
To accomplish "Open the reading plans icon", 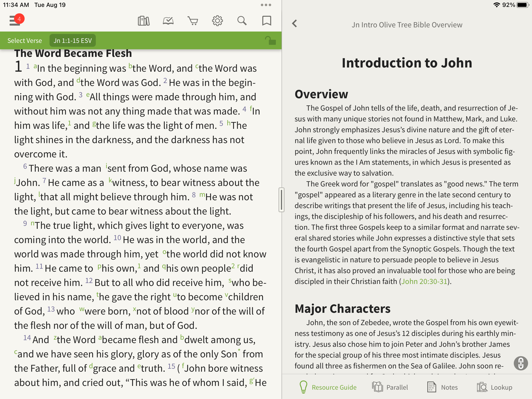I will pos(168,21).
